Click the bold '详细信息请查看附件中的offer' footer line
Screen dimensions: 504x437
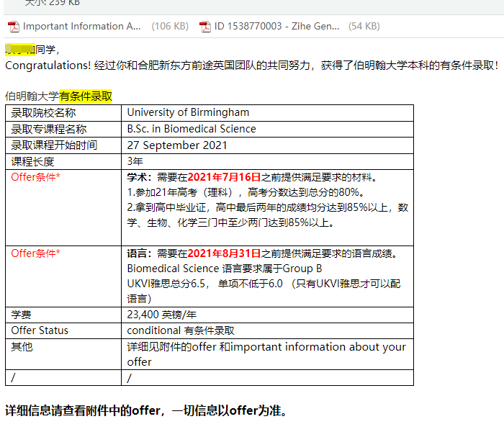(x=146, y=410)
